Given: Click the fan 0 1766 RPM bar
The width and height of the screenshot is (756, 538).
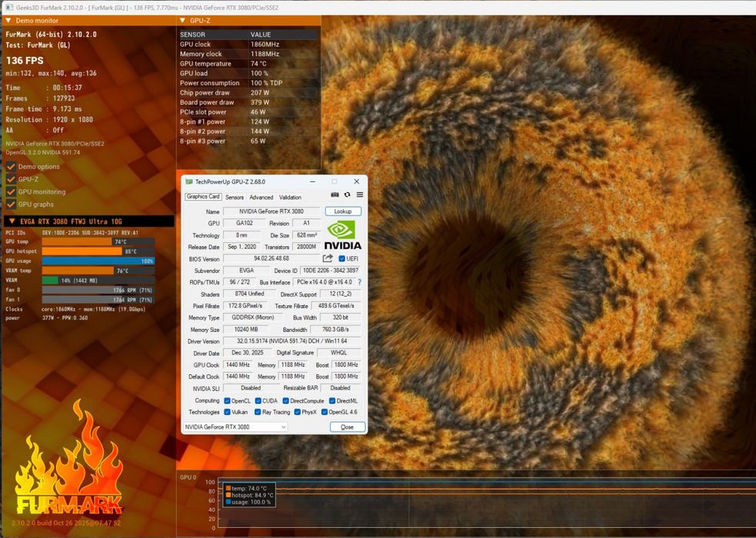Looking at the screenshot, I should point(98,290).
